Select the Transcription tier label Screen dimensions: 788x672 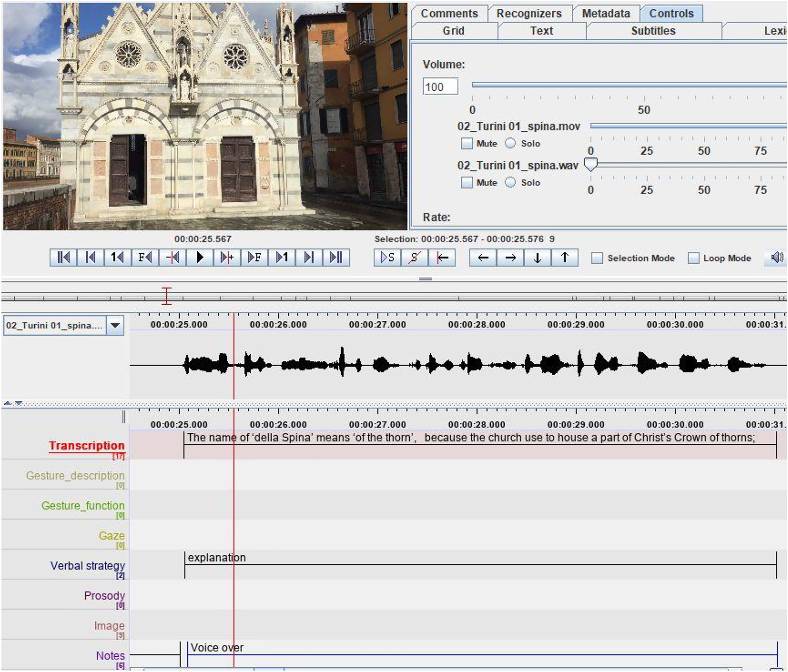pyautogui.click(x=87, y=446)
